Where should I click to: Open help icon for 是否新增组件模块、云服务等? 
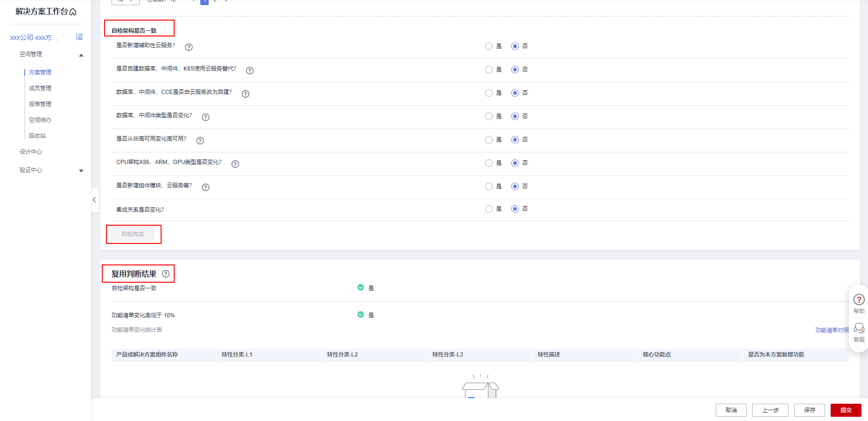click(205, 187)
